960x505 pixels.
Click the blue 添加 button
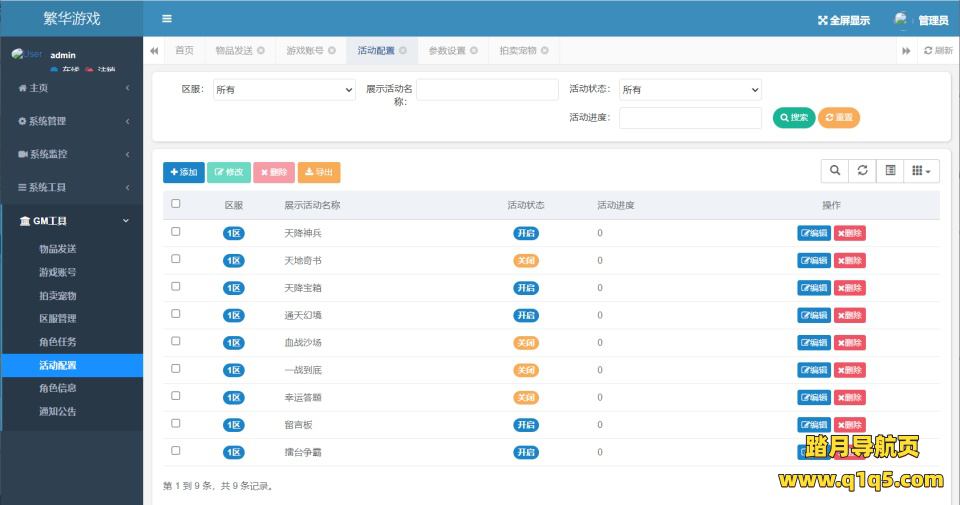pyautogui.click(x=184, y=172)
